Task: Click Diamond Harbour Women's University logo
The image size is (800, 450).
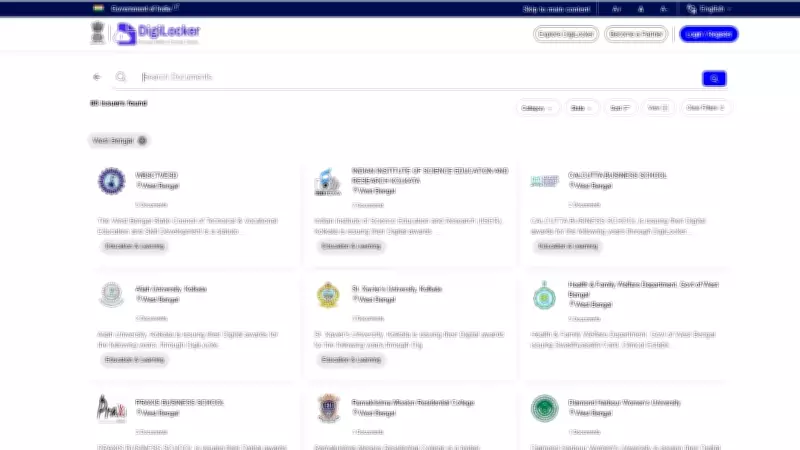Action: [x=544, y=409]
